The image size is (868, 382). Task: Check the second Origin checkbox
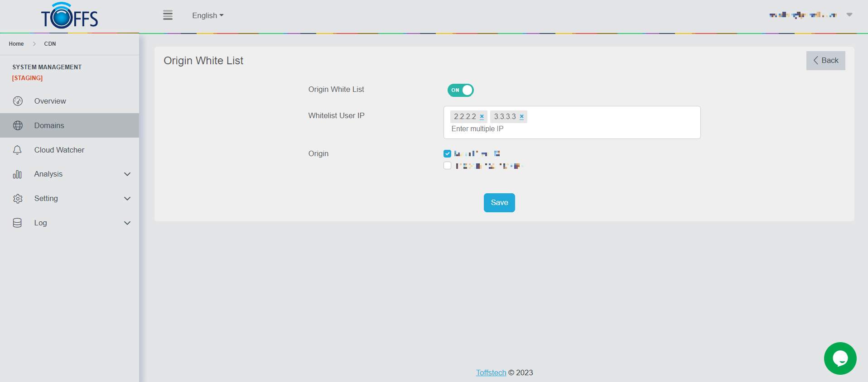[447, 166]
